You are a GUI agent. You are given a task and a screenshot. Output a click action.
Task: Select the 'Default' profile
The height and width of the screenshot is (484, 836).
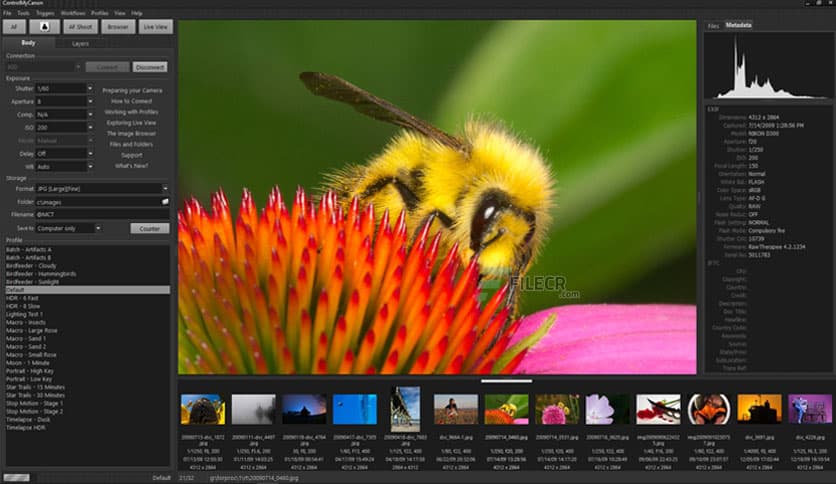87,289
